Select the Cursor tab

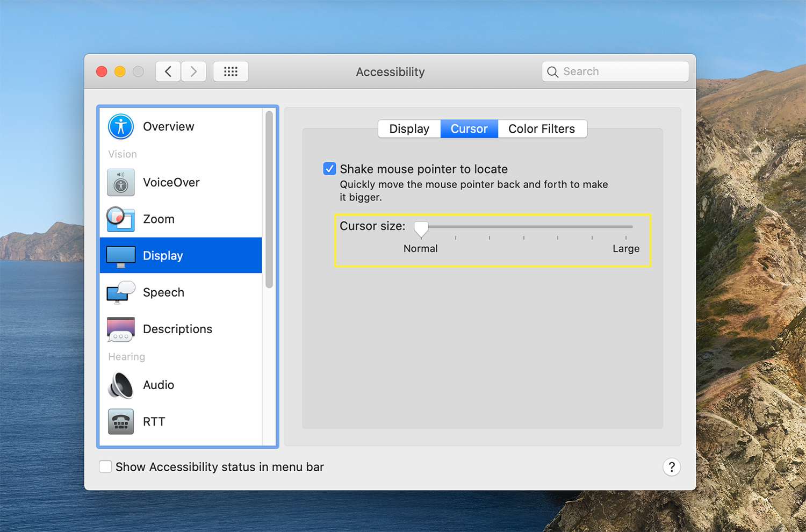[x=469, y=129]
